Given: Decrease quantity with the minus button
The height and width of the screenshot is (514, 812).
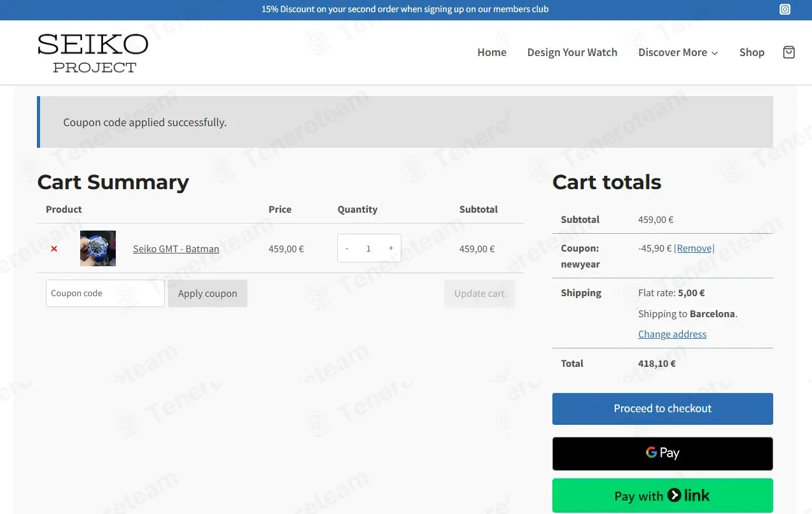Looking at the screenshot, I should pyautogui.click(x=347, y=248).
